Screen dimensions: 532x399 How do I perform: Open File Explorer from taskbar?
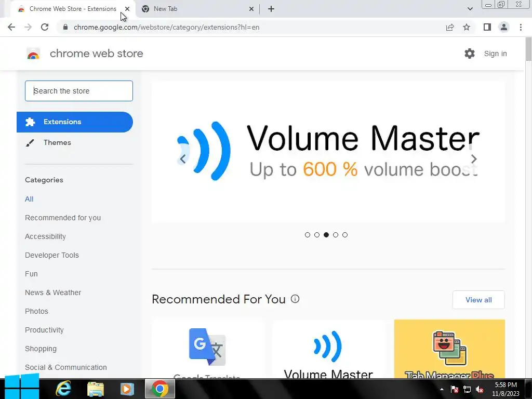tap(96, 389)
